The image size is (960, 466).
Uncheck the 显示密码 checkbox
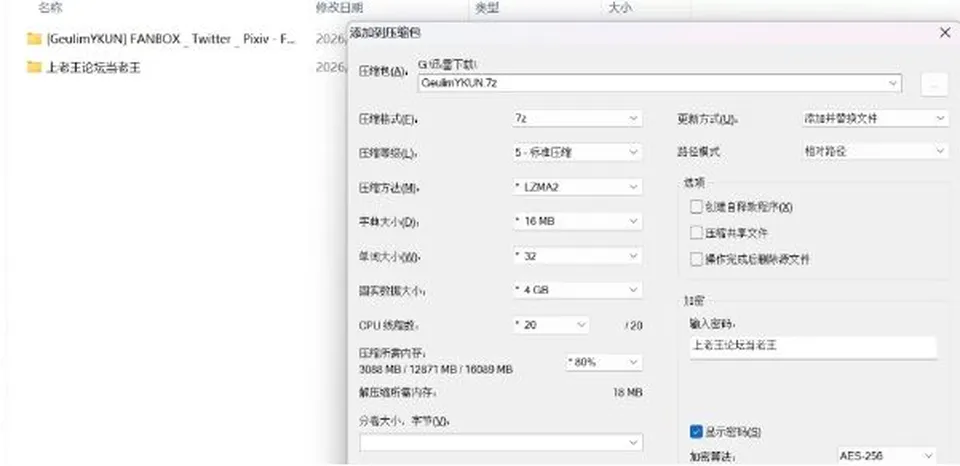pos(696,432)
